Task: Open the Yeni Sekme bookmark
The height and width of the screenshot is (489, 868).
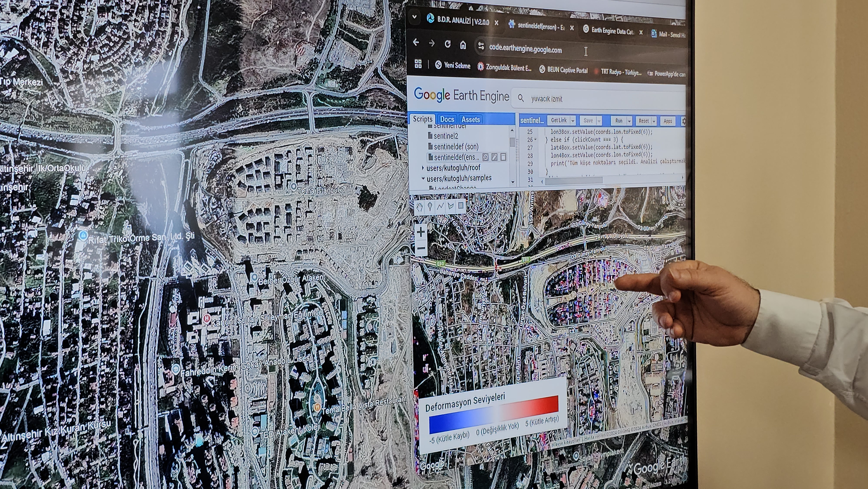Action: coord(452,65)
